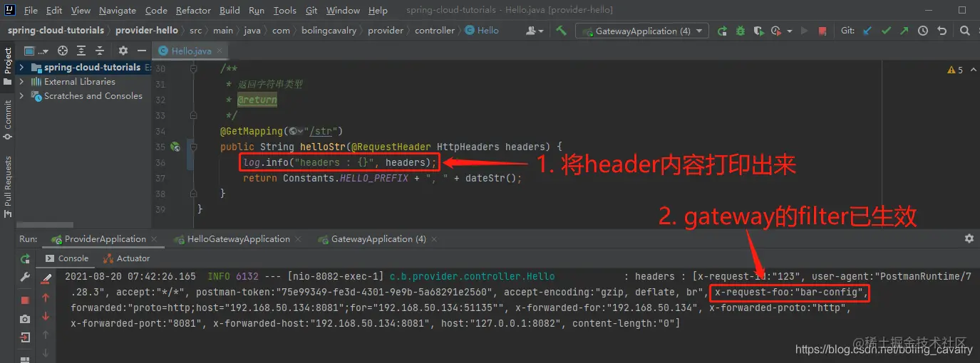Click Git Update Project blue arrow

click(867, 31)
